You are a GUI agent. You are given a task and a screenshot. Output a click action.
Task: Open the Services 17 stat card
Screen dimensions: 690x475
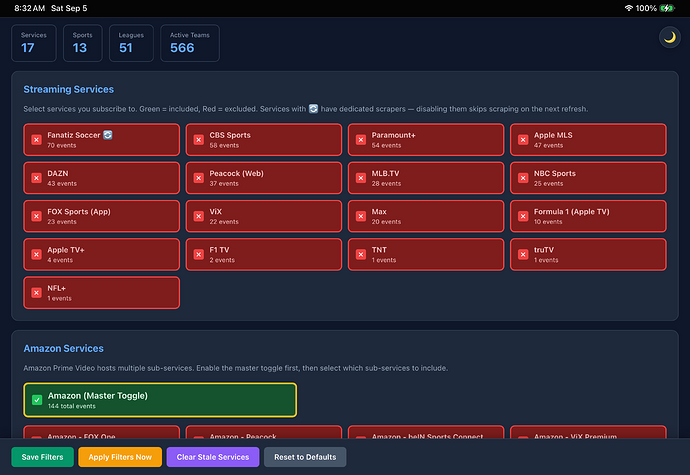tap(34, 43)
